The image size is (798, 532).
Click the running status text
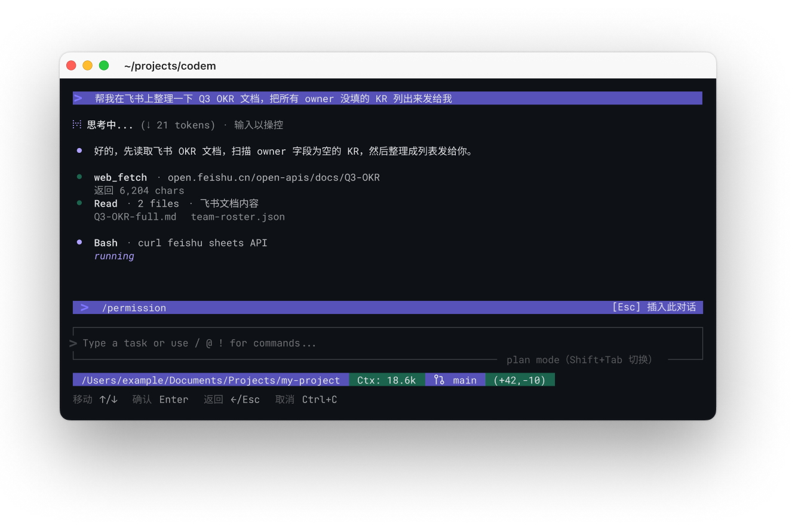[114, 256]
